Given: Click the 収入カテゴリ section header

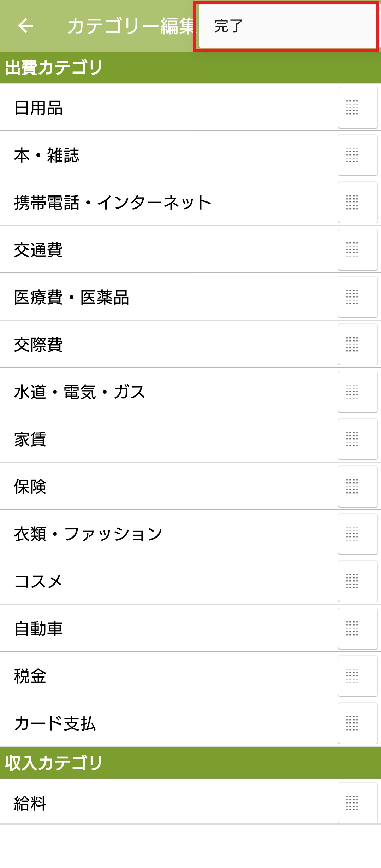Looking at the screenshot, I should click(x=54, y=763).
